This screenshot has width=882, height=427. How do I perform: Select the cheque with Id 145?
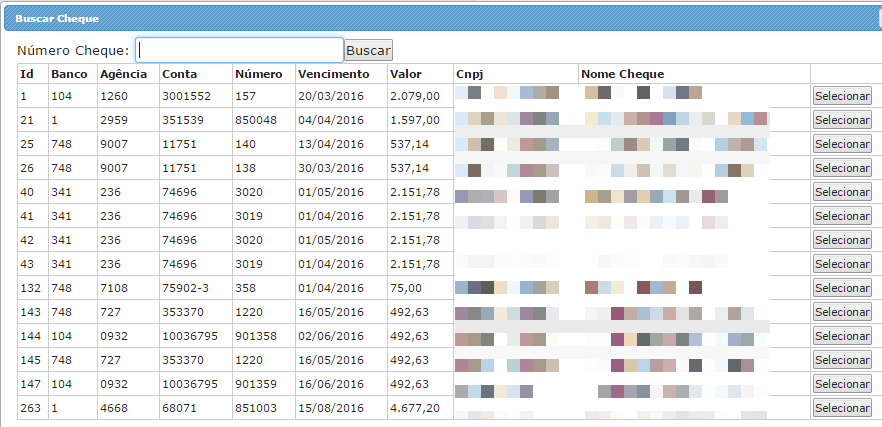(842, 360)
